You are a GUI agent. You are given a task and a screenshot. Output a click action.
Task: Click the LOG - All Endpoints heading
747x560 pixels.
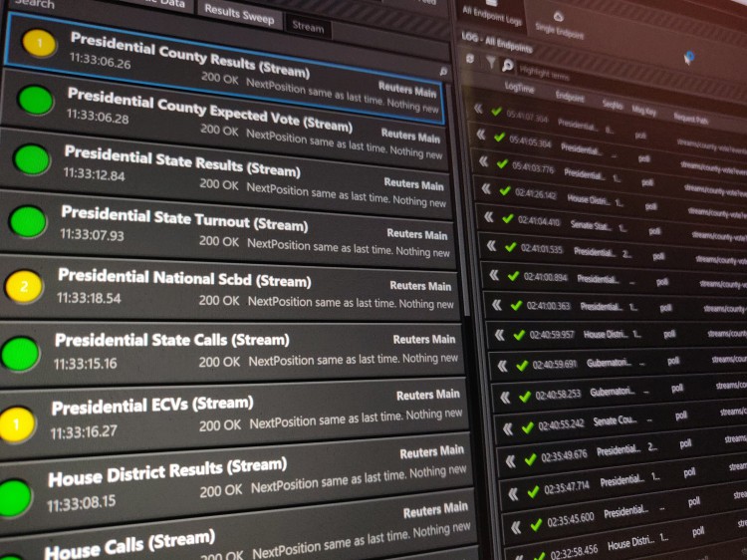[497, 43]
